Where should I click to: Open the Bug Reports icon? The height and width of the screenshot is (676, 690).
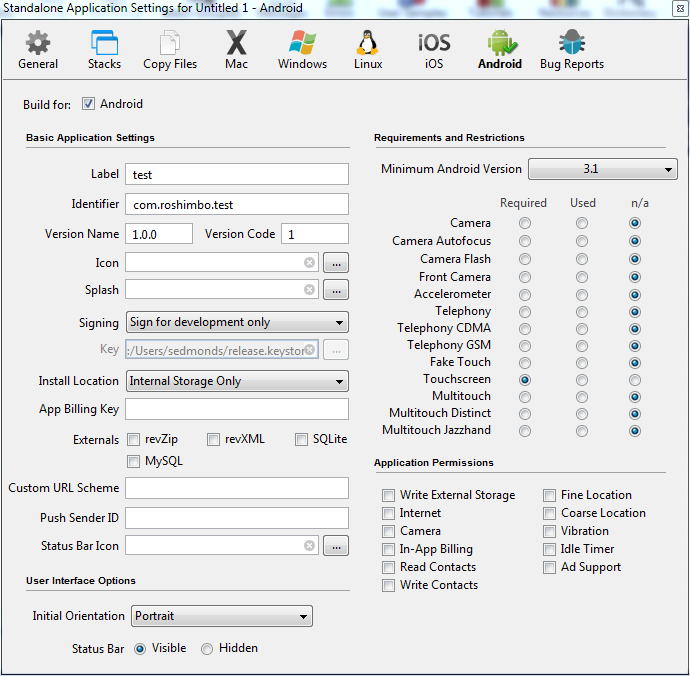[x=572, y=45]
